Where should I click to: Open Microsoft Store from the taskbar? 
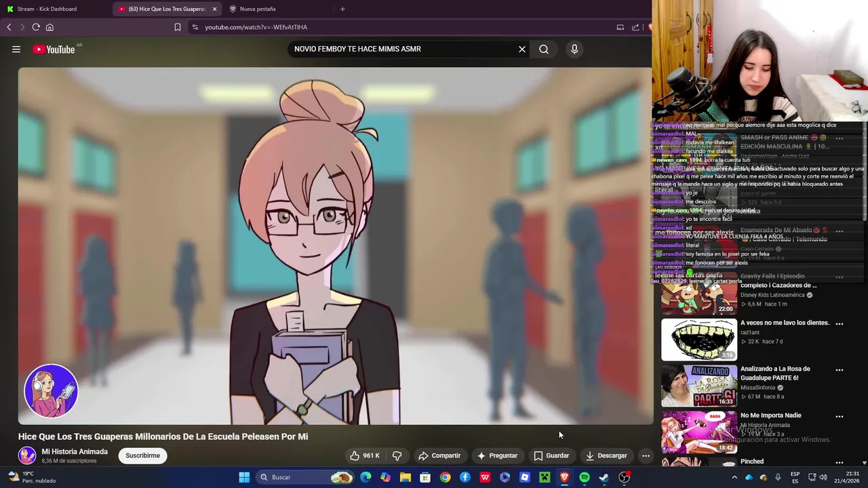(425, 477)
